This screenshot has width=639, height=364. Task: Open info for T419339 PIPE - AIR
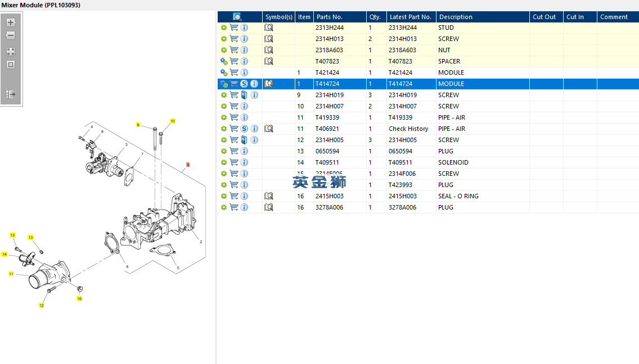tap(244, 117)
